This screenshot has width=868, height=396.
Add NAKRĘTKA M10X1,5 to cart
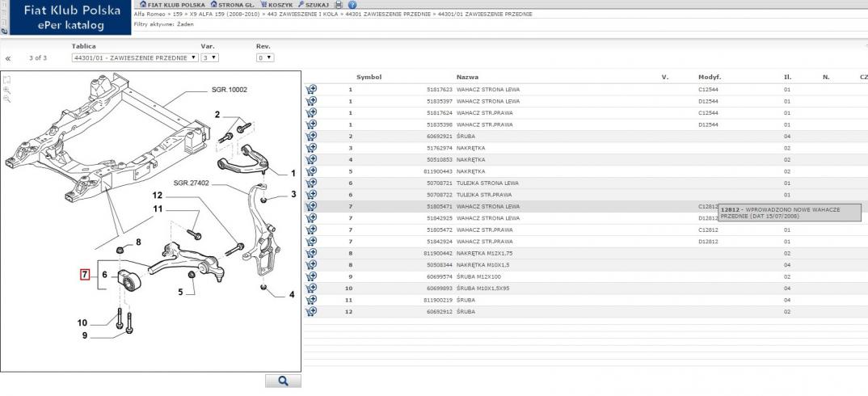(x=311, y=265)
